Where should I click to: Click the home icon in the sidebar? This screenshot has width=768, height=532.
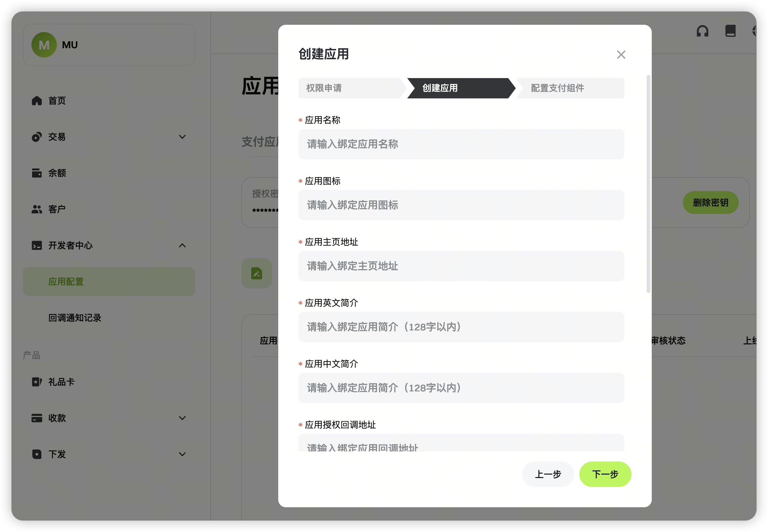pos(37,101)
